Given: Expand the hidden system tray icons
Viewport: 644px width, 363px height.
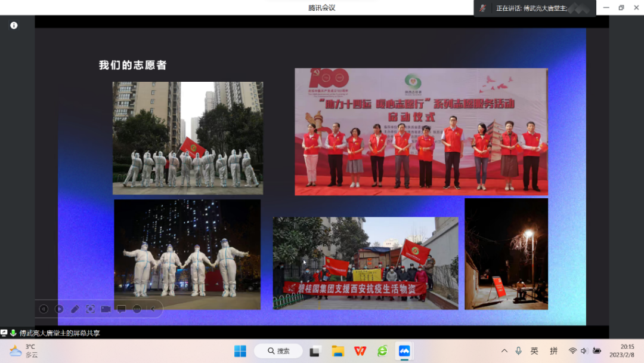Looking at the screenshot, I should [504, 351].
